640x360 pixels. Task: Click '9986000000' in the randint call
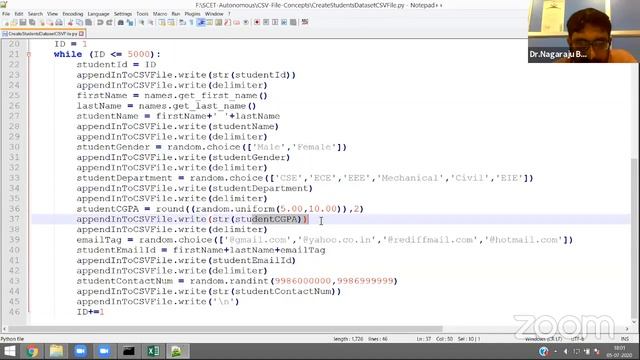click(x=303, y=281)
